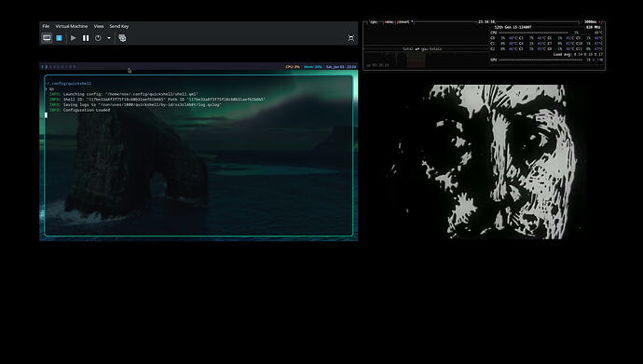
Task: Click the 'Shell ID' log line
Action: pyautogui.click(x=157, y=100)
